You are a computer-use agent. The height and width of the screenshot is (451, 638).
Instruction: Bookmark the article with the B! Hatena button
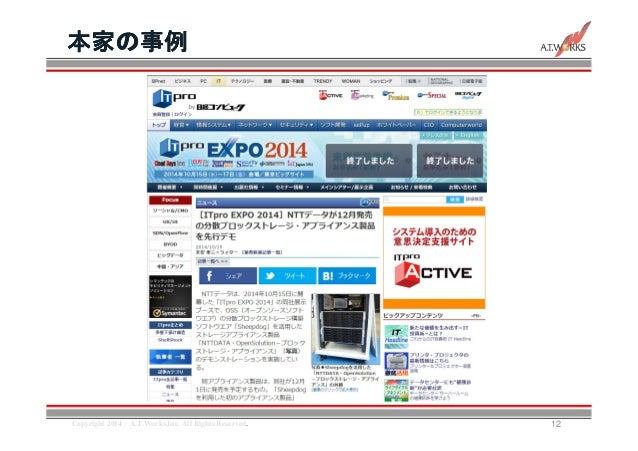347,276
